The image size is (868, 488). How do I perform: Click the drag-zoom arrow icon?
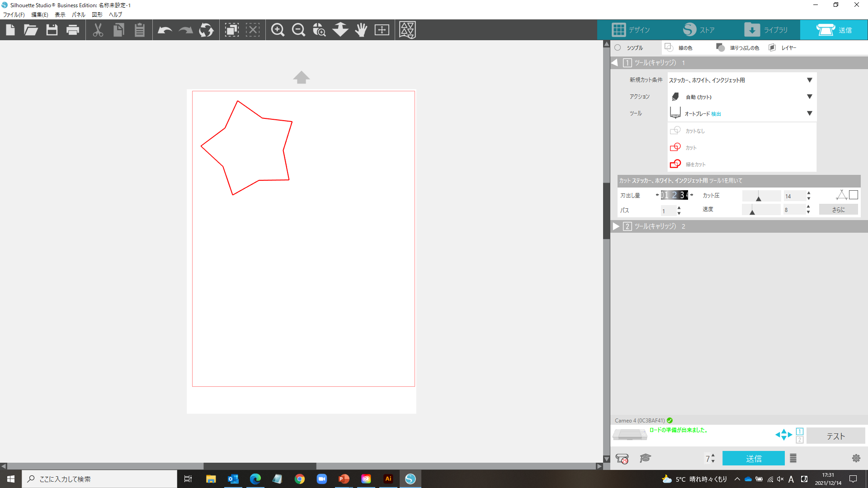(340, 30)
